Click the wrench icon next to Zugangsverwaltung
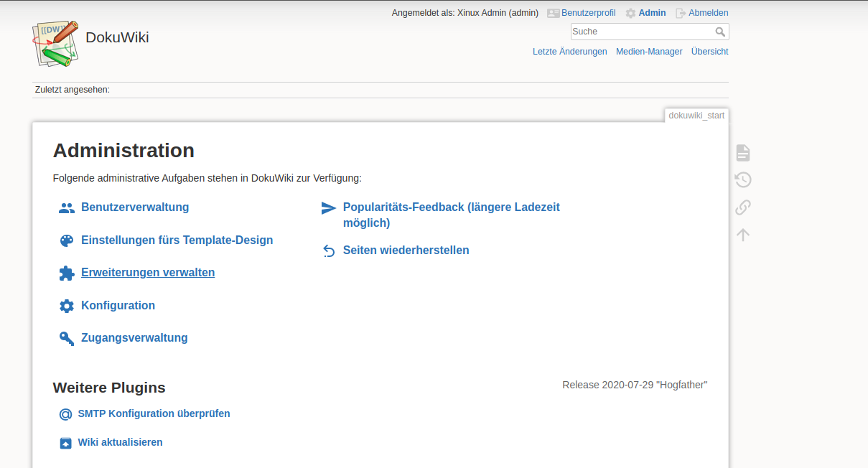 [66, 337]
